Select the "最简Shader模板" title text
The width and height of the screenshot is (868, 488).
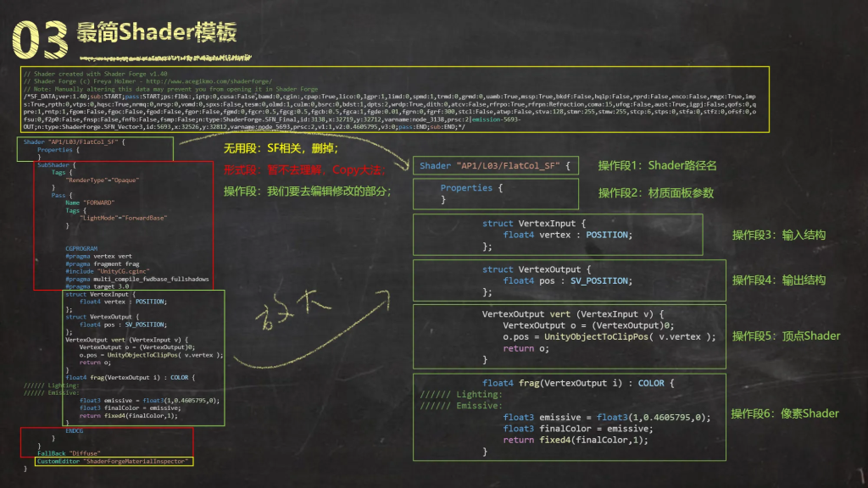[x=157, y=33]
